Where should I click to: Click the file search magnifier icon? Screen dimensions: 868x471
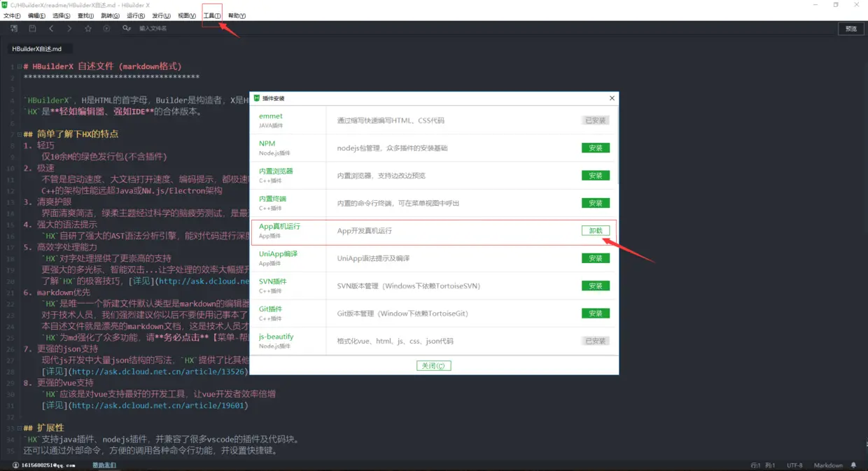click(127, 29)
